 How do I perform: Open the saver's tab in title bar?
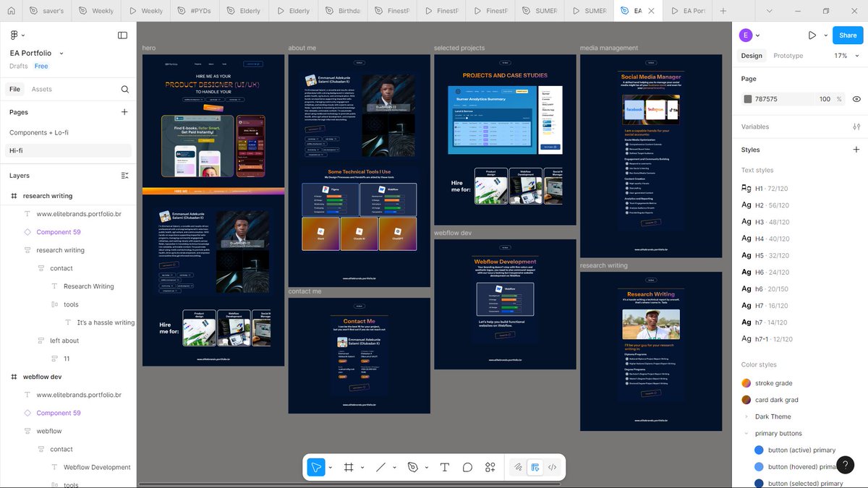[46, 11]
